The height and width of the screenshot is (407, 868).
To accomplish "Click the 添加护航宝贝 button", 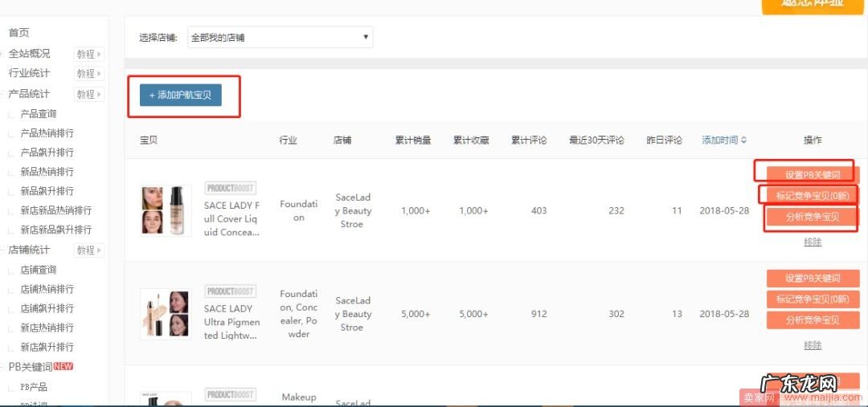I will point(180,95).
